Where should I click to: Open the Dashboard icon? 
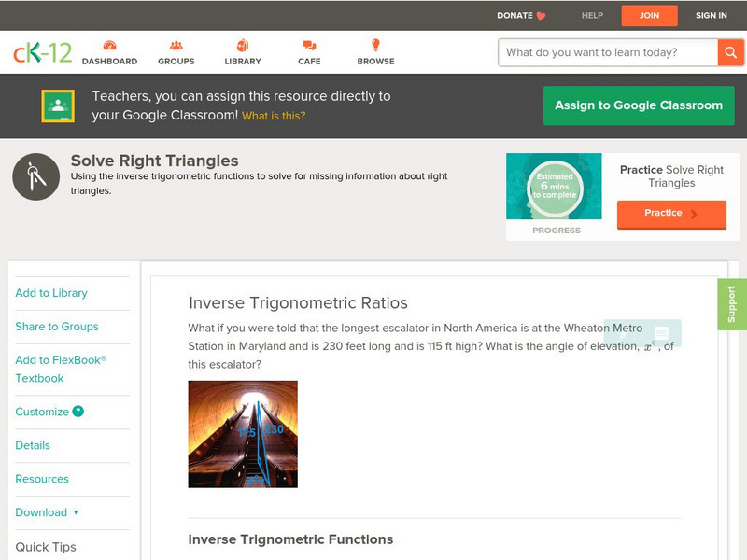coord(109,46)
